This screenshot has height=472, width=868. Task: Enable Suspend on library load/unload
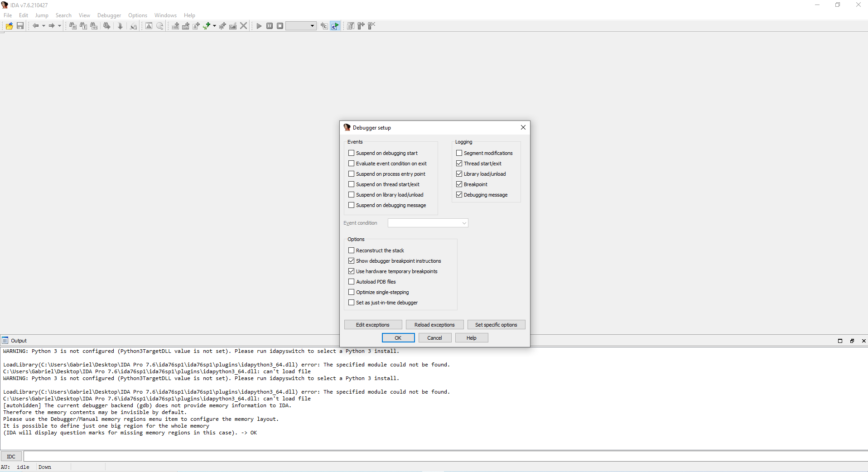[351, 195]
